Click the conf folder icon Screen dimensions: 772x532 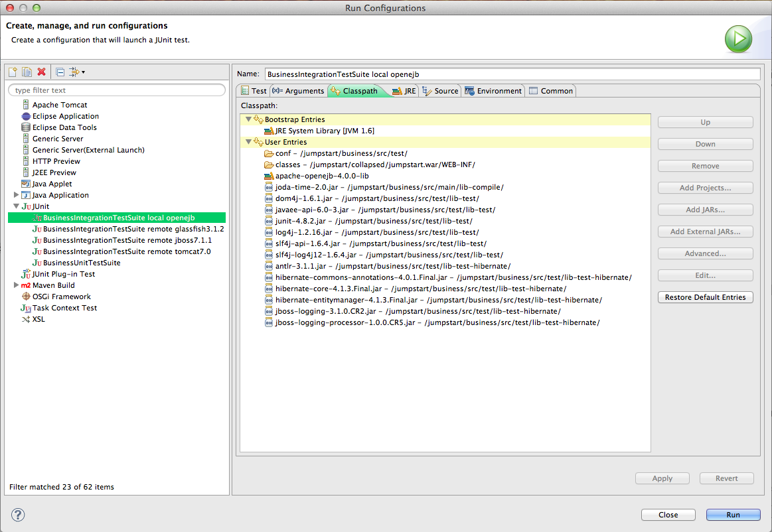[x=269, y=153]
